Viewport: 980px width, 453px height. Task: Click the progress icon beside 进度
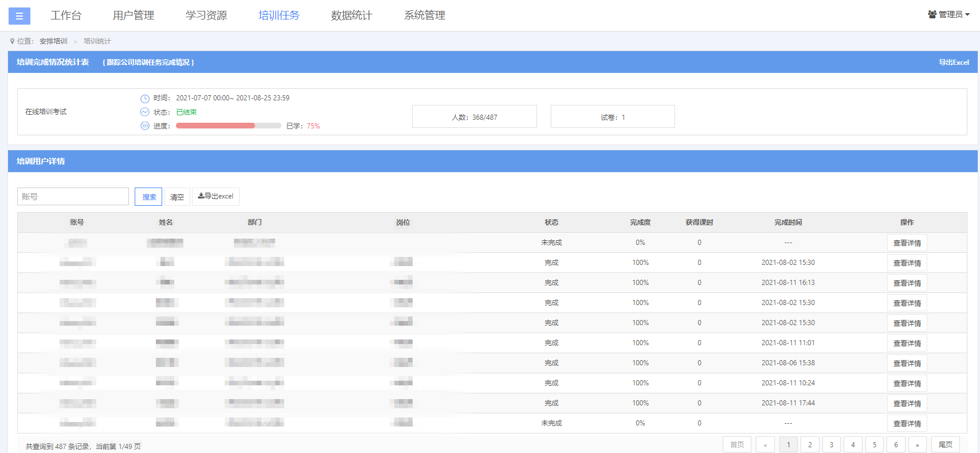pos(145,126)
